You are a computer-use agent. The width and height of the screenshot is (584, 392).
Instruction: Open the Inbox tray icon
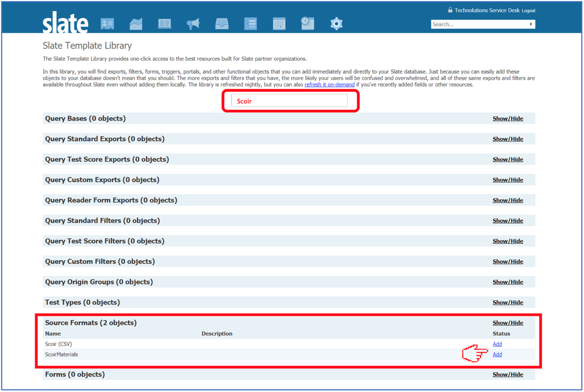(x=222, y=24)
